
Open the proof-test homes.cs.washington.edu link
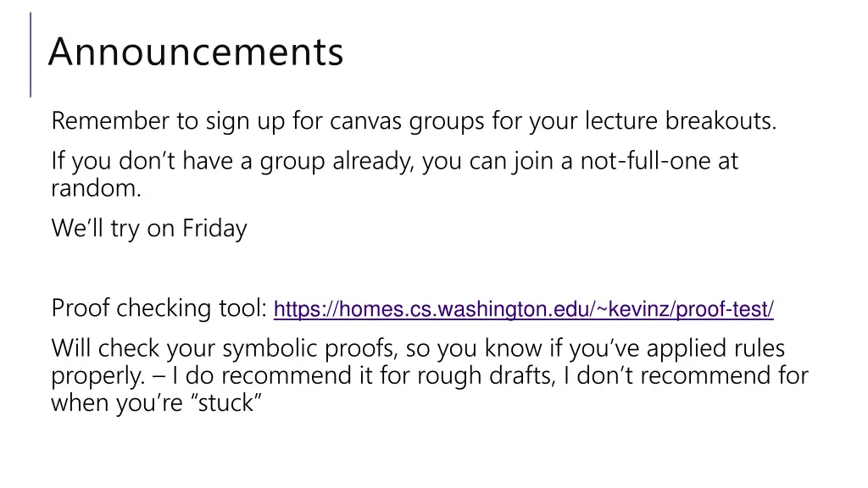523,309
